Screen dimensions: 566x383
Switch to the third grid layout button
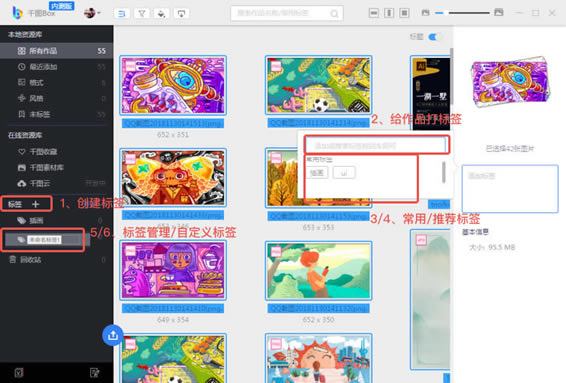pos(404,13)
